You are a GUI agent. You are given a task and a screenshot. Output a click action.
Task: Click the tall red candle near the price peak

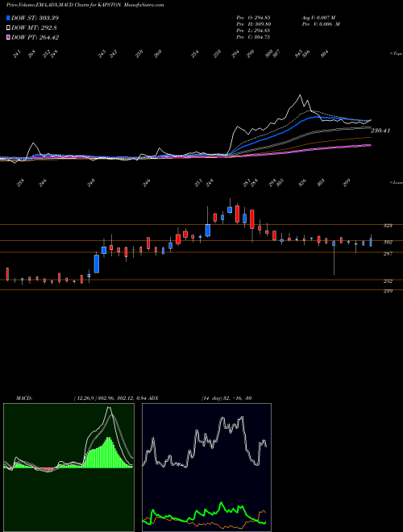252,219
